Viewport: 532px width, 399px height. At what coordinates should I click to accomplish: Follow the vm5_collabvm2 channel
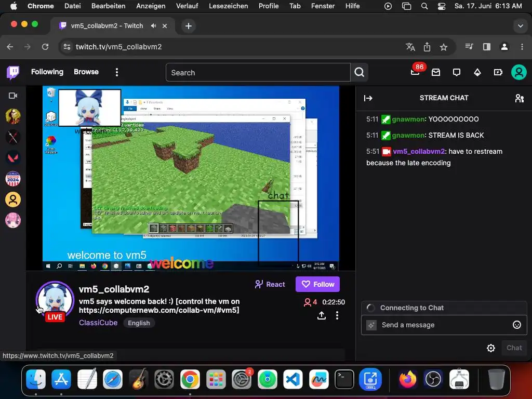pyautogui.click(x=317, y=284)
